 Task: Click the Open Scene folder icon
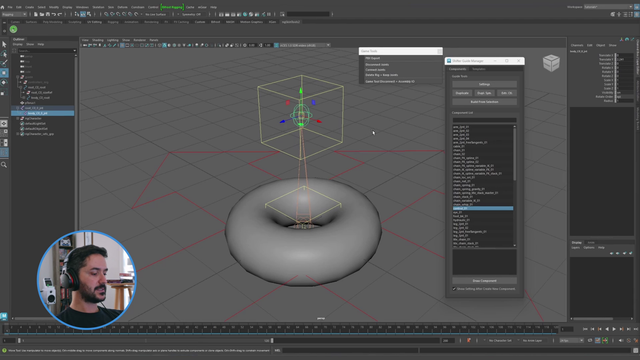click(x=42, y=14)
